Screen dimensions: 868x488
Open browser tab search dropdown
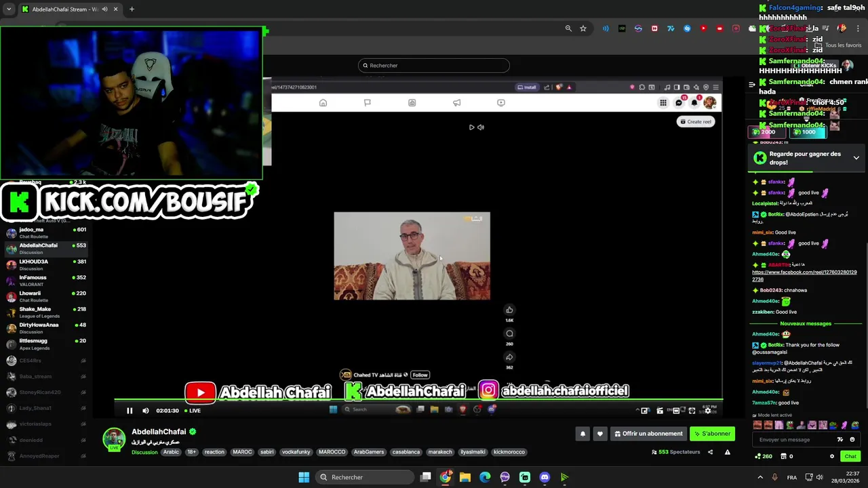click(9, 9)
